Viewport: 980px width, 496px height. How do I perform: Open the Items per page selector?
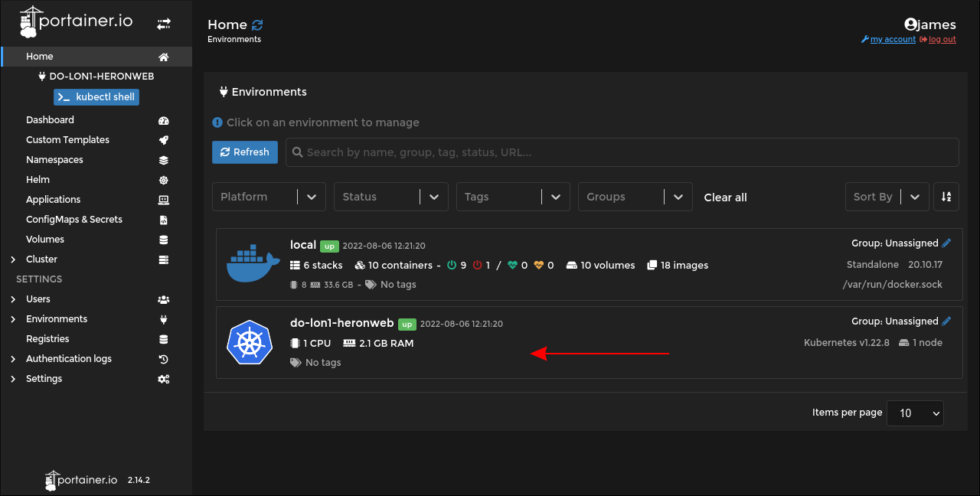coord(915,413)
